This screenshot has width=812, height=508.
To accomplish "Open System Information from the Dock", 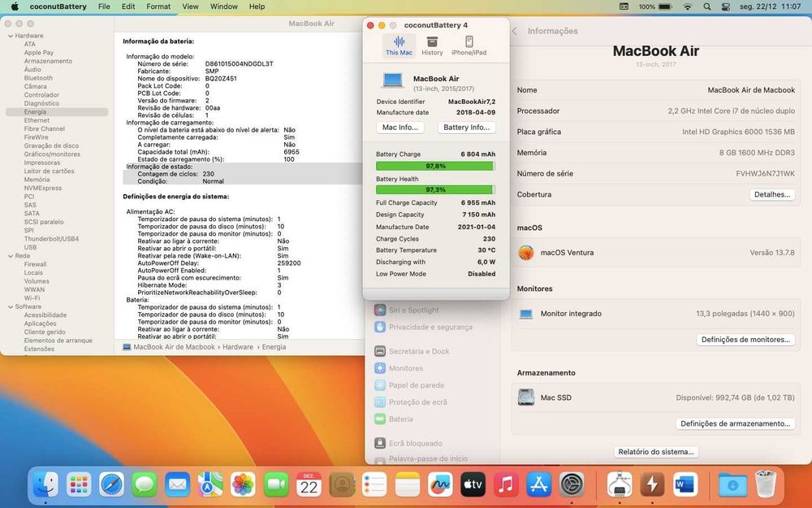I will tap(620, 484).
